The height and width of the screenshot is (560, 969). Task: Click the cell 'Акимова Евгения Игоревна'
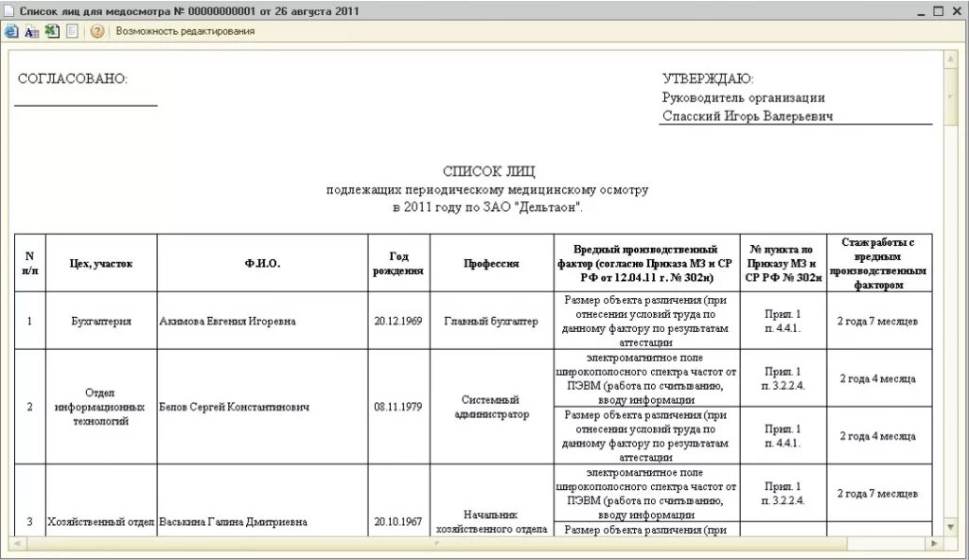(x=263, y=321)
